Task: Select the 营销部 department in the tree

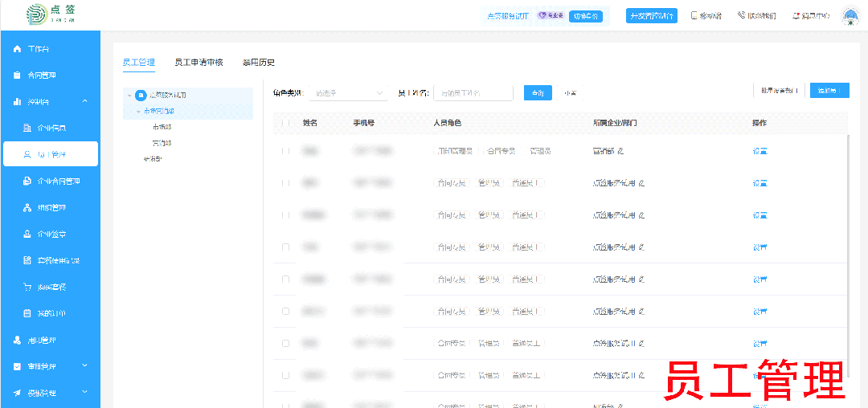Action: tap(162, 143)
